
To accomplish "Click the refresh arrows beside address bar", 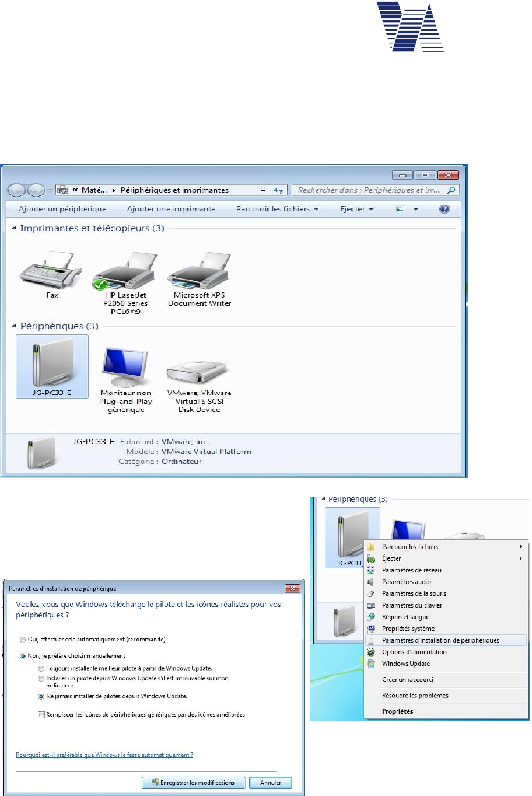I will coord(279,190).
